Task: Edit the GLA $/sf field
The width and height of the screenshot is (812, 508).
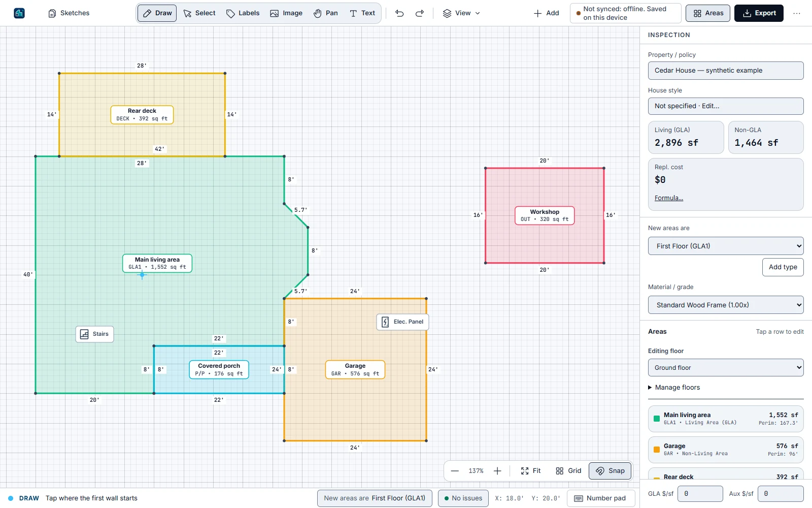Action: tap(700, 494)
